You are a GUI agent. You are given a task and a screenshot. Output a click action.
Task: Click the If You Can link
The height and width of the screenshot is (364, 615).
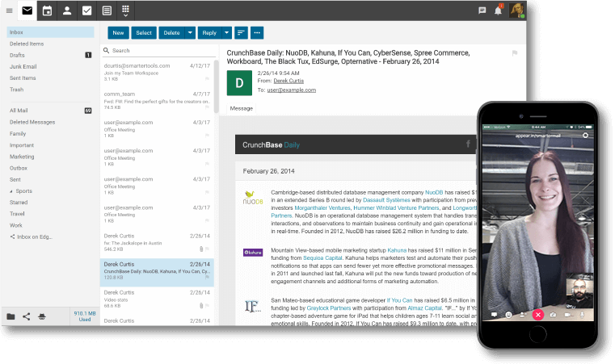click(400, 300)
